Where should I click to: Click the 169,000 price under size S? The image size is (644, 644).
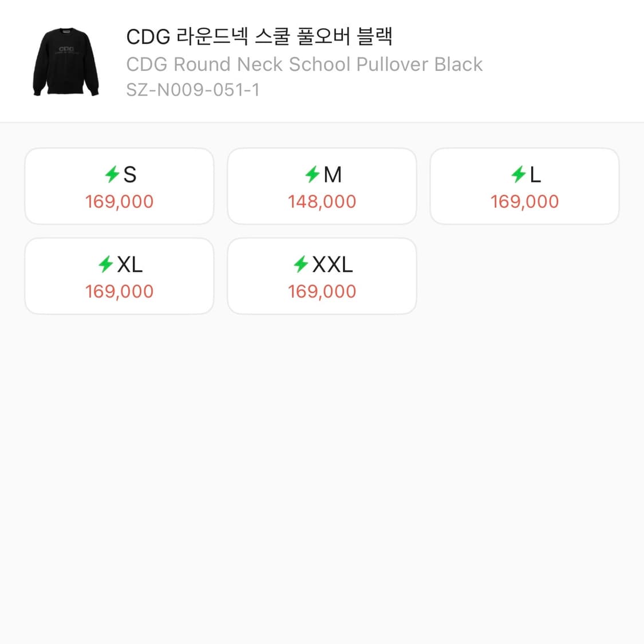point(119,202)
